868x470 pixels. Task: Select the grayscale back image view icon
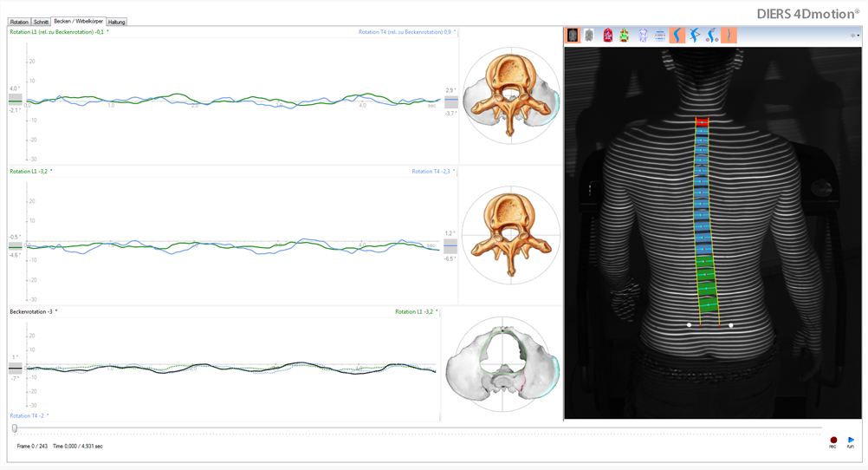(573, 36)
